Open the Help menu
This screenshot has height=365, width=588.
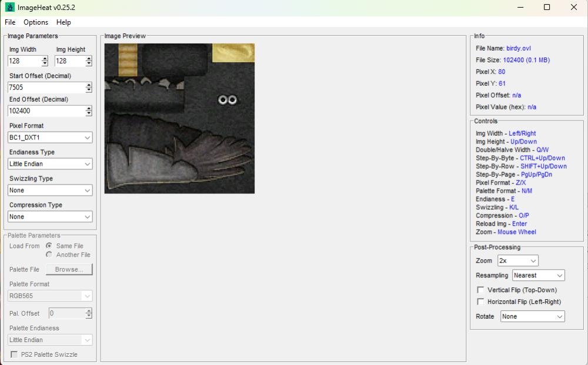click(64, 22)
